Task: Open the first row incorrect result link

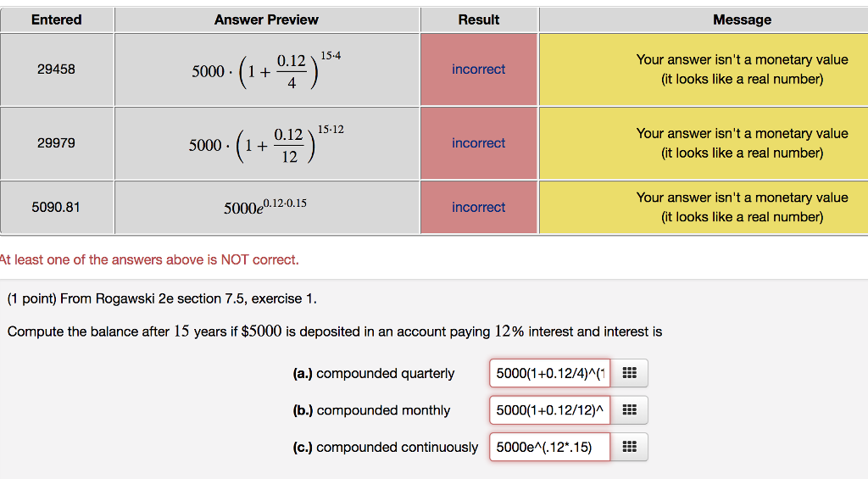Action: (x=478, y=70)
